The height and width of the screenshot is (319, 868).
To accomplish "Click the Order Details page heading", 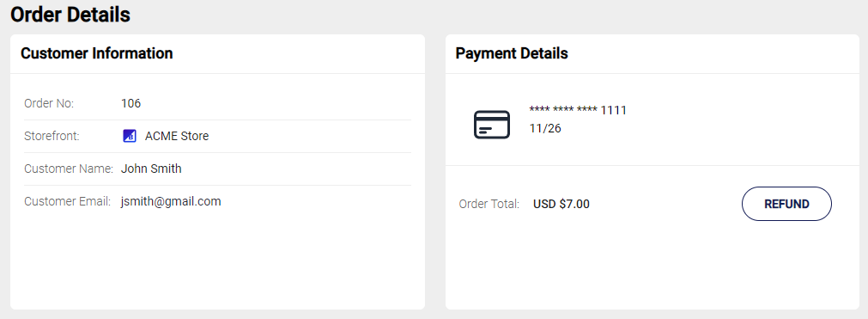I will click(x=70, y=15).
